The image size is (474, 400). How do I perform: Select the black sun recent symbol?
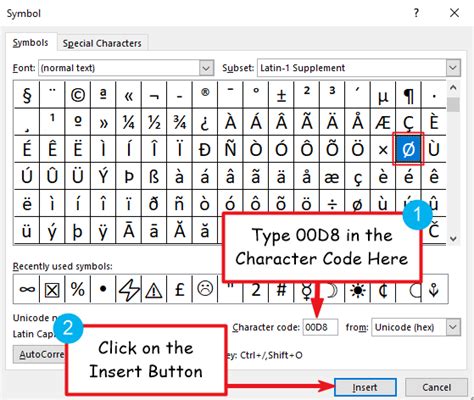(x=358, y=289)
